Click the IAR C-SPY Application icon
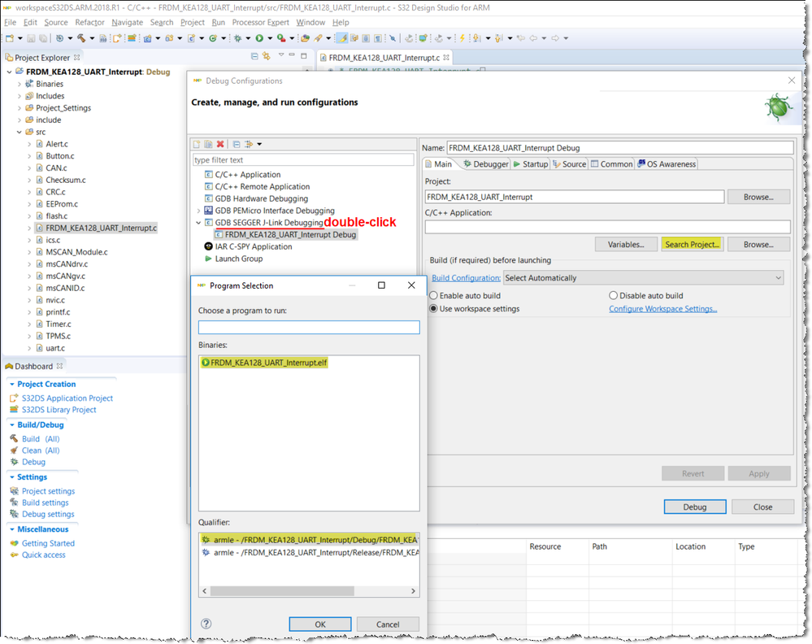Viewport: 812px width, 644px height. [208, 246]
